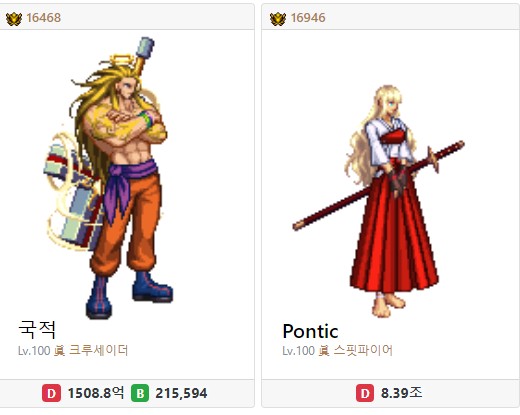Click the 1508.8억 damage value
520x415 pixels.
96,393
